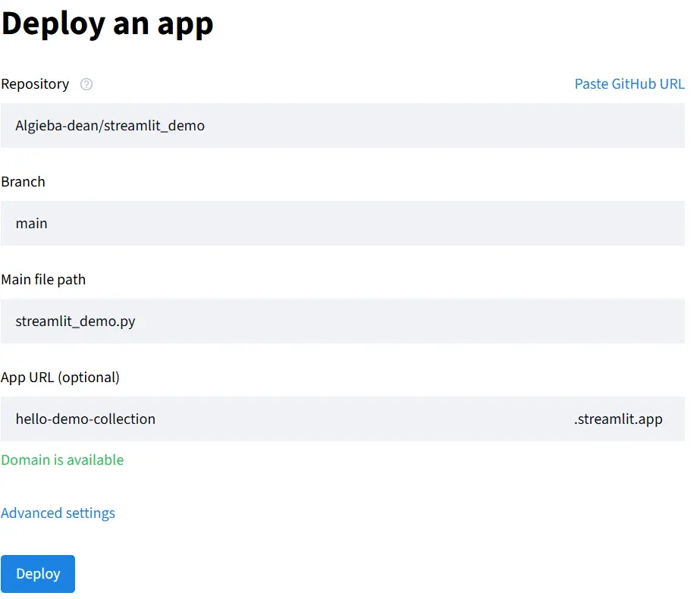The height and width of the screenshot is (599, 700).
Task: Select the Branch field containing main
Action: click(342, 223)
